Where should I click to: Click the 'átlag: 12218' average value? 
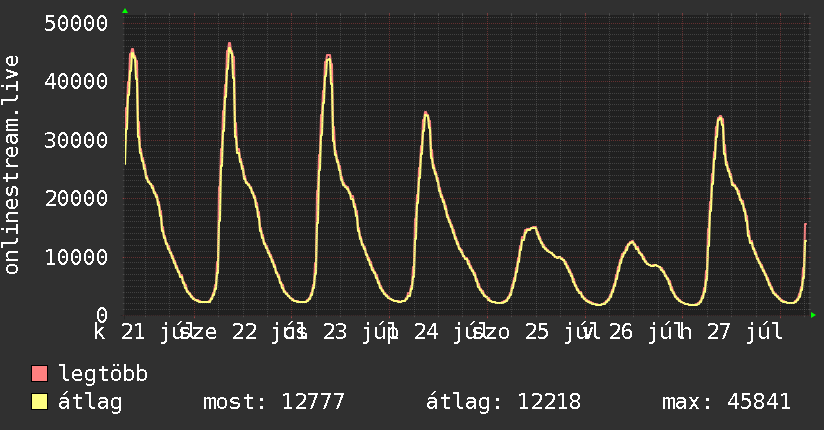pos(503,402)
